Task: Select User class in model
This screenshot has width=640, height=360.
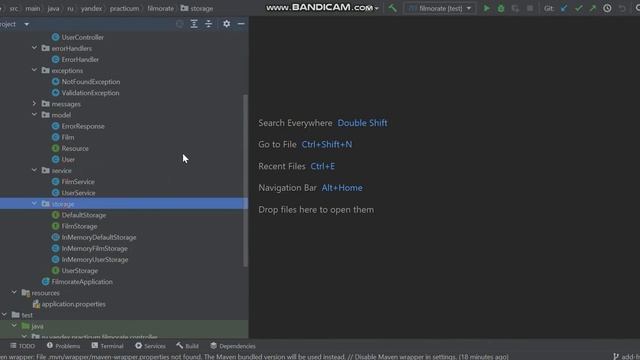Action: click(68, 159)
